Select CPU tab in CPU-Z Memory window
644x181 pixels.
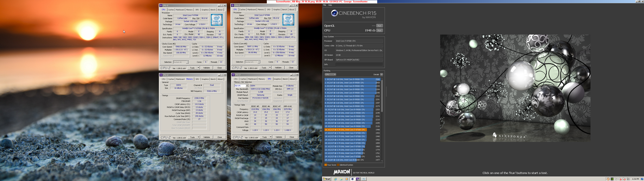coord(164,79)
